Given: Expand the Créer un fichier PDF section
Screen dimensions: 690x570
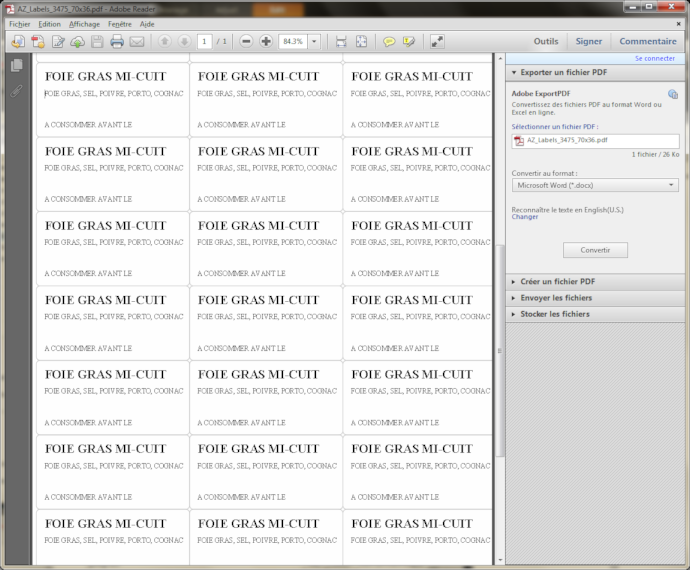Looking at the screenshot, I should (595, 282).
